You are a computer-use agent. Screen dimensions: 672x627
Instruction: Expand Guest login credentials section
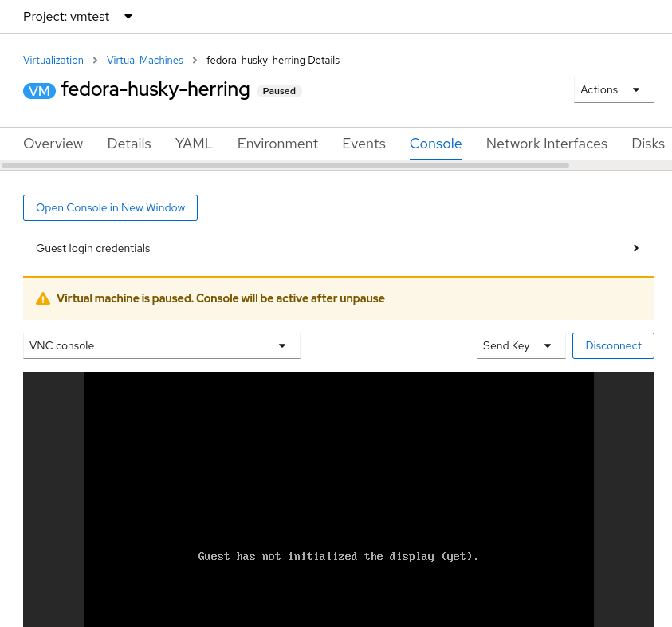click(338, 248)
